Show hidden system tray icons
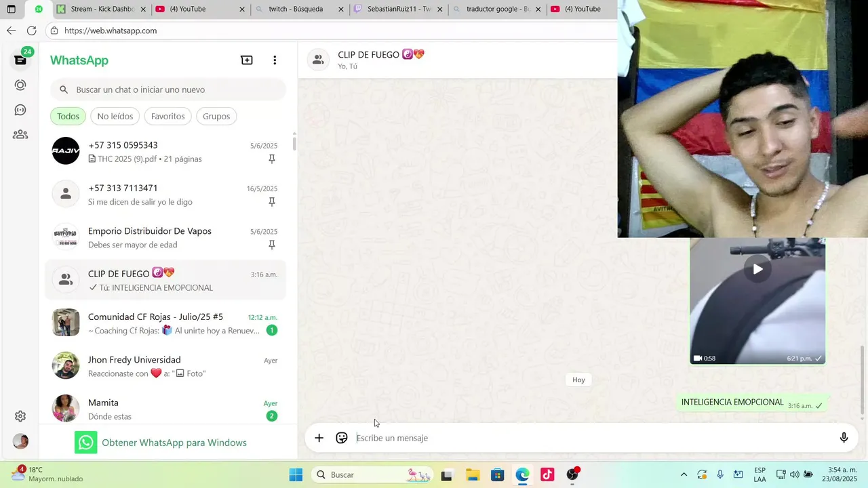This screenshot has width=868, height=488. tap(684, 475)
